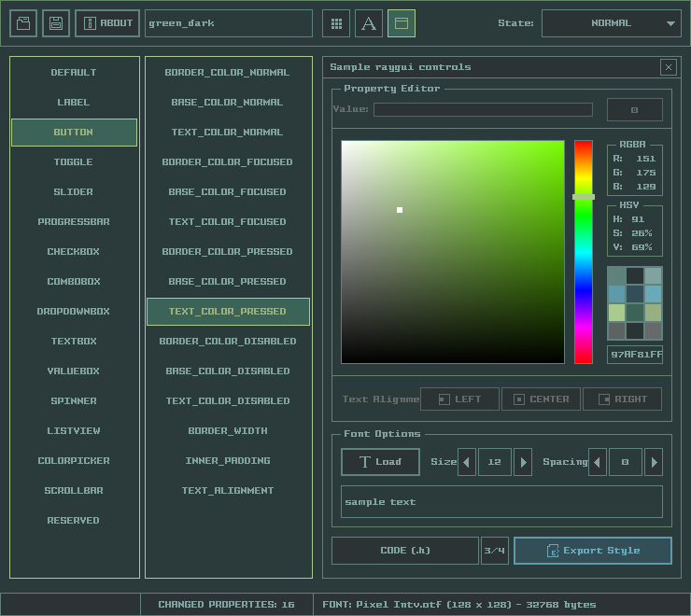Select CENTER text alignment toggle
The height and width of the screenshot is (616, 691).
click(x=541, y=399)
